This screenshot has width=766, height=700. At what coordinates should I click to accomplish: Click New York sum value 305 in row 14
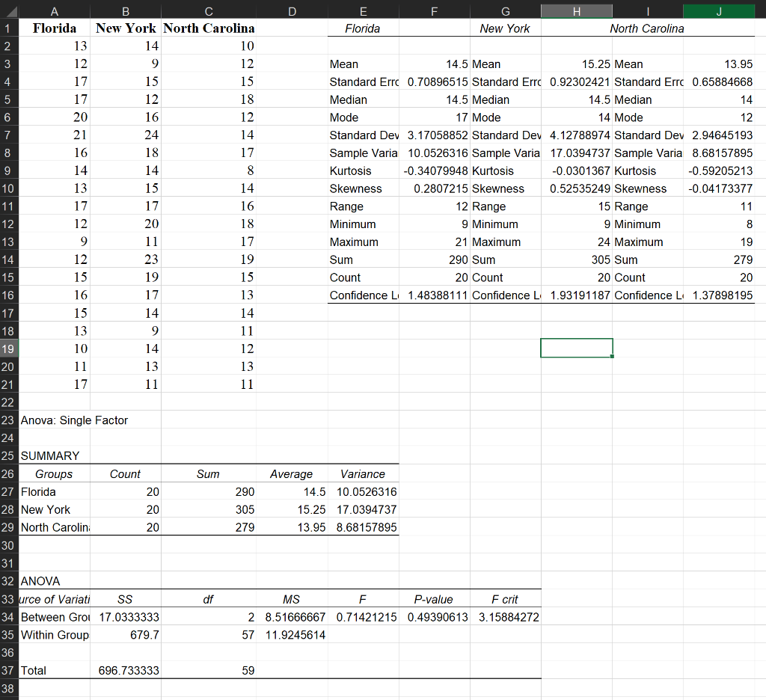pyautogui.click(x=601, y=260)
